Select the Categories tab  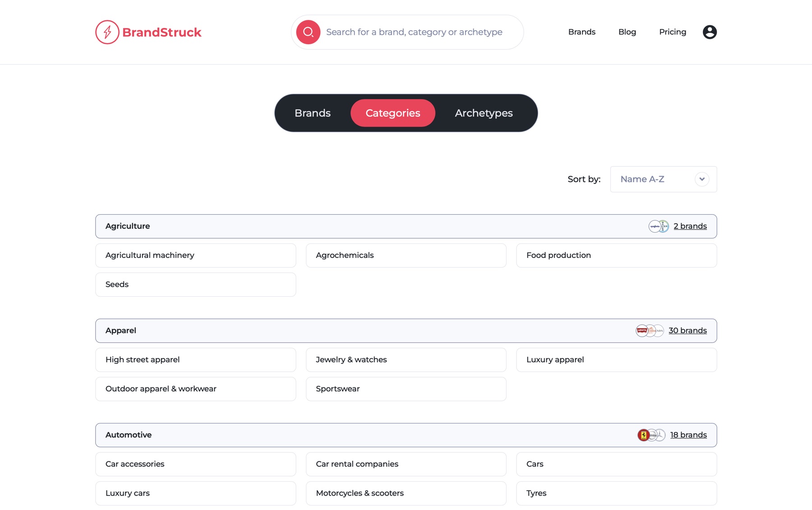pyautogui.click(x=393, y=113)
